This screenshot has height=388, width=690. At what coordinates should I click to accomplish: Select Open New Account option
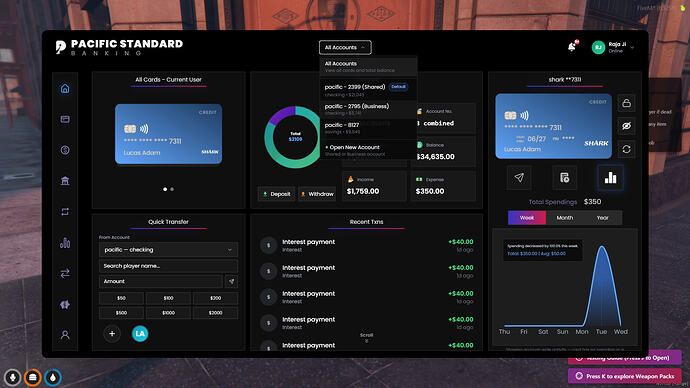[368, 150]
